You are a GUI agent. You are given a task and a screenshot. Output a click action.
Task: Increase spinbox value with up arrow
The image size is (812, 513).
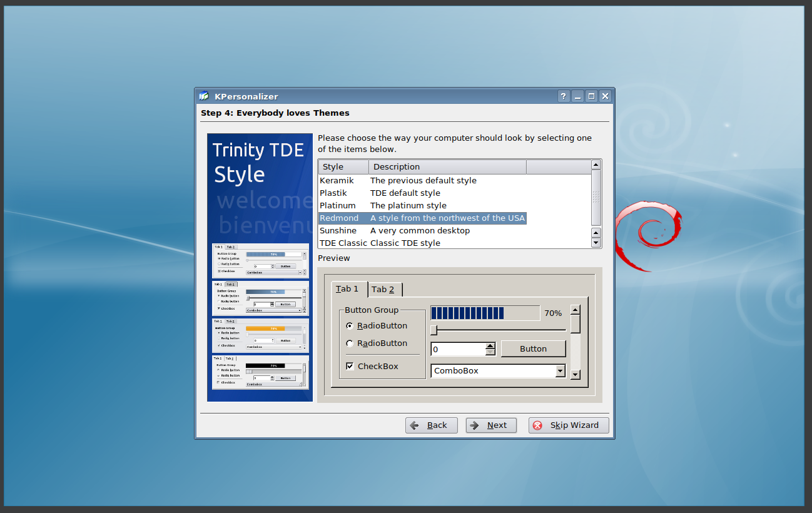point(490,345)
